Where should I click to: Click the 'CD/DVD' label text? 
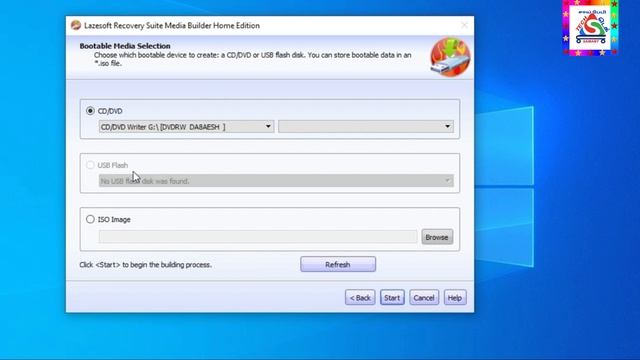(110, 111)
